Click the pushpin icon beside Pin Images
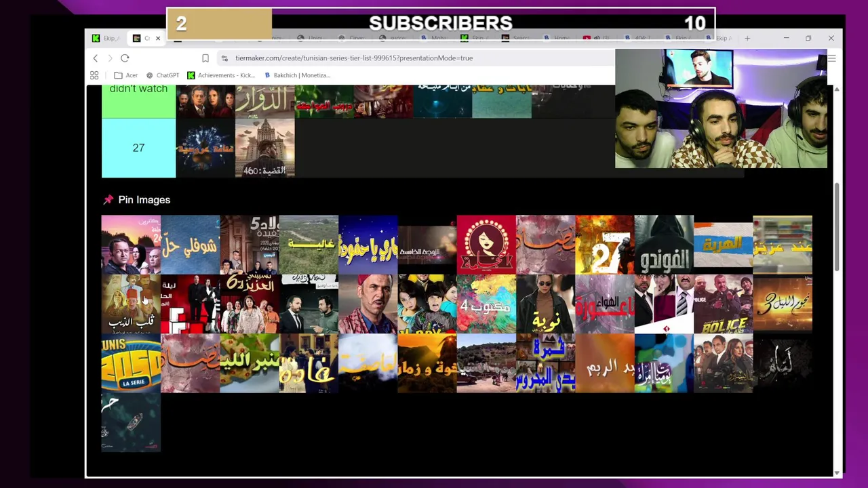Image resolution: width=868 pixels, height=488 pixels. pyautogui.click(x=108, y=200)
